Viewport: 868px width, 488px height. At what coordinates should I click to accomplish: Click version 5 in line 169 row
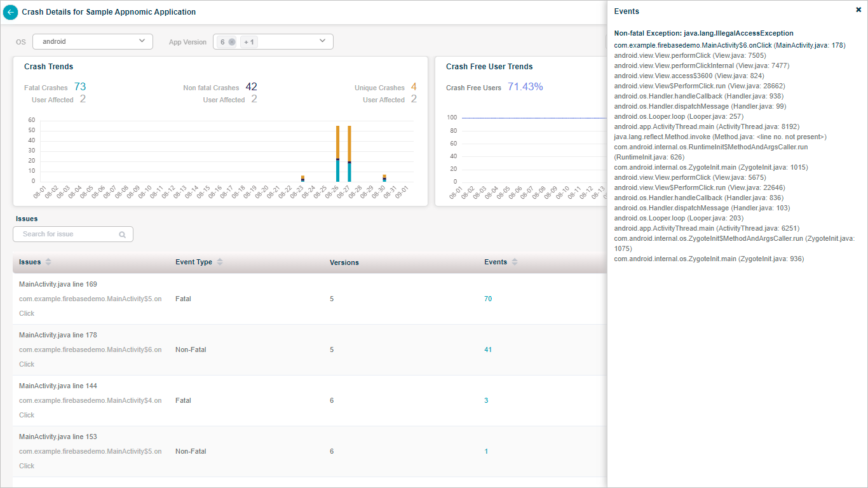(x=332, y=299)
